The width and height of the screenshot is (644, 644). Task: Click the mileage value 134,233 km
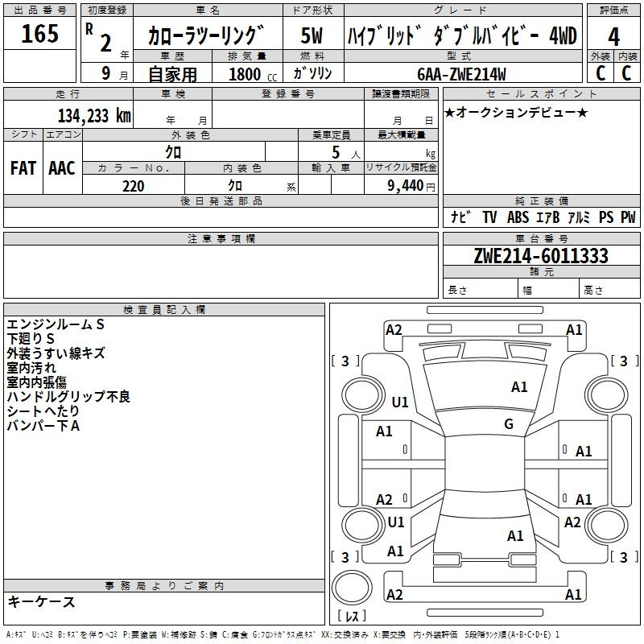(x=94, y=115)
